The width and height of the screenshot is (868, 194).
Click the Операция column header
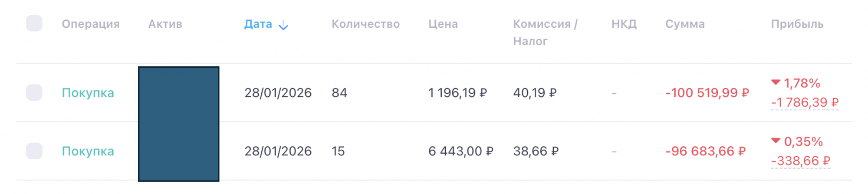point(90,24)
